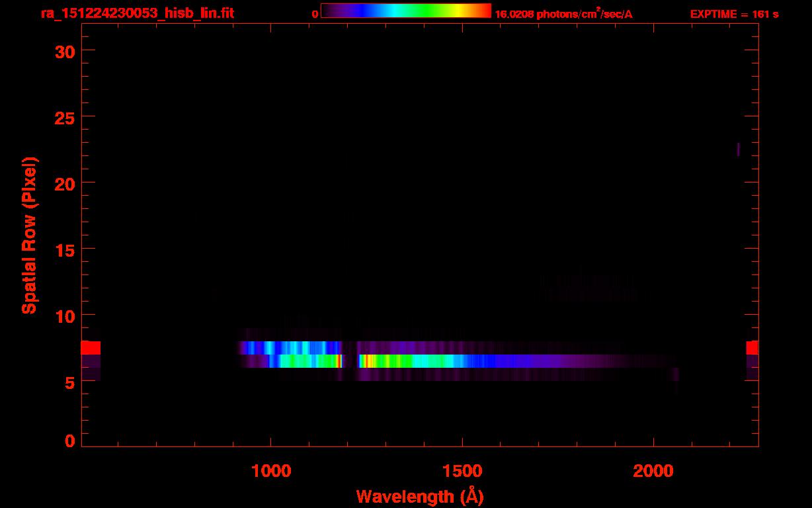Click the 16.0208 photons/cm²/sec/A label
Screen dimensions: 812x508
click(x=563, y=14)
